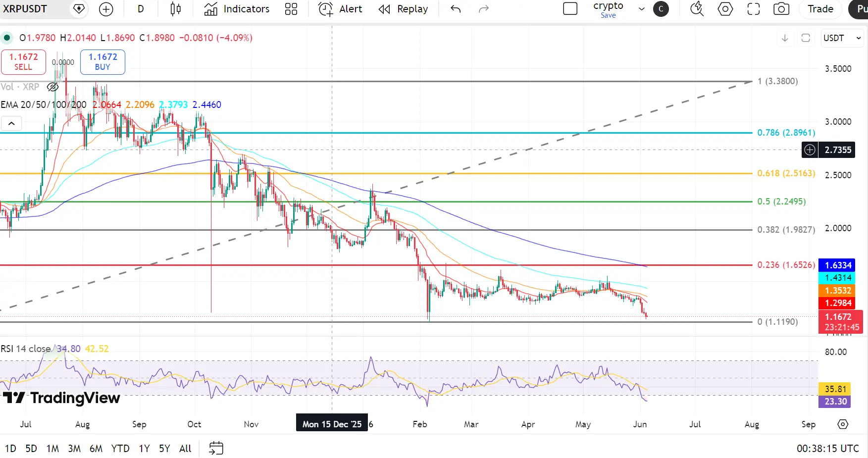Image resolution: width=868 pixels, height=458 pixels.
Task: Select the 1D date range
Action: 10,449
